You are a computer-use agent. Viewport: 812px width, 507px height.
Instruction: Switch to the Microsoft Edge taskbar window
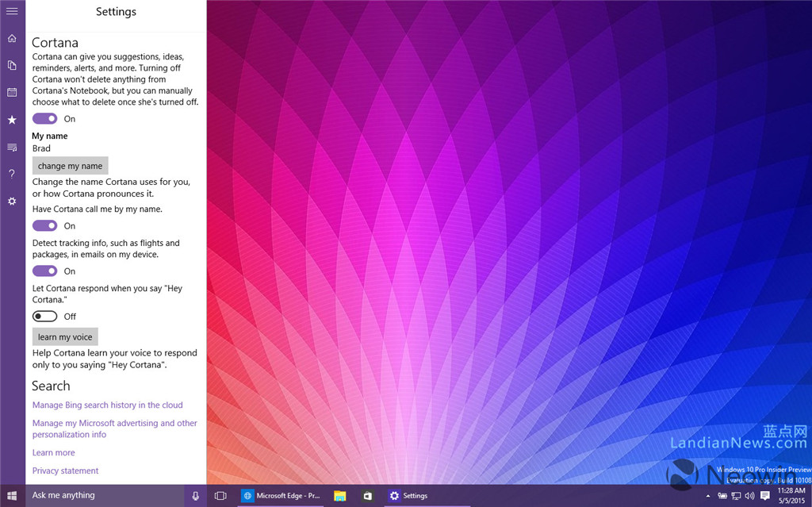click(282, 495)
